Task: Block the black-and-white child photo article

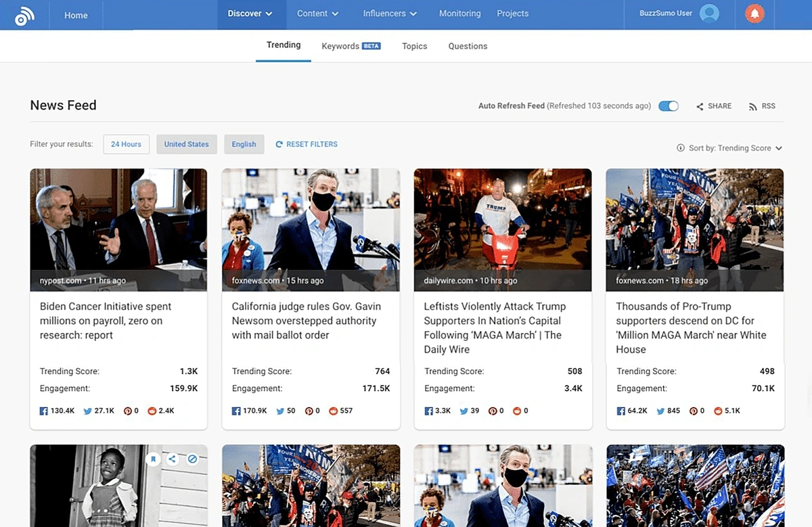Action: [x=192, y=459]
